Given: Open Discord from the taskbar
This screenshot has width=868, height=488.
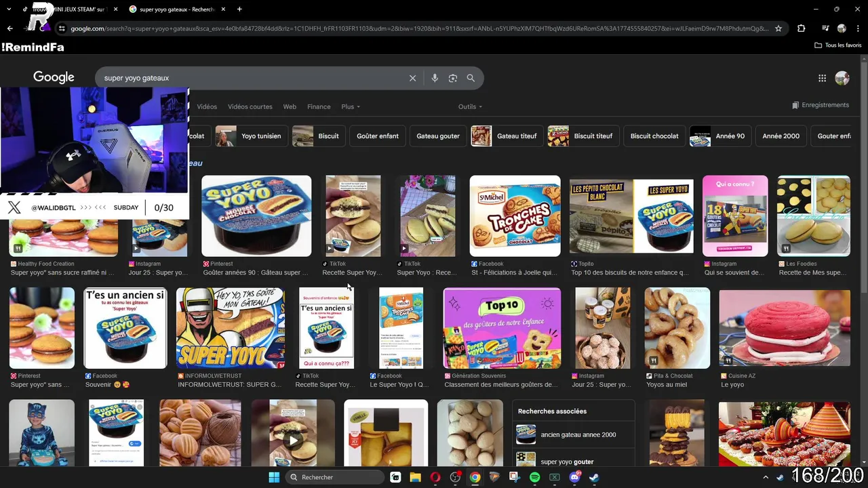Looking at the screenshot, I should (575, 477).
